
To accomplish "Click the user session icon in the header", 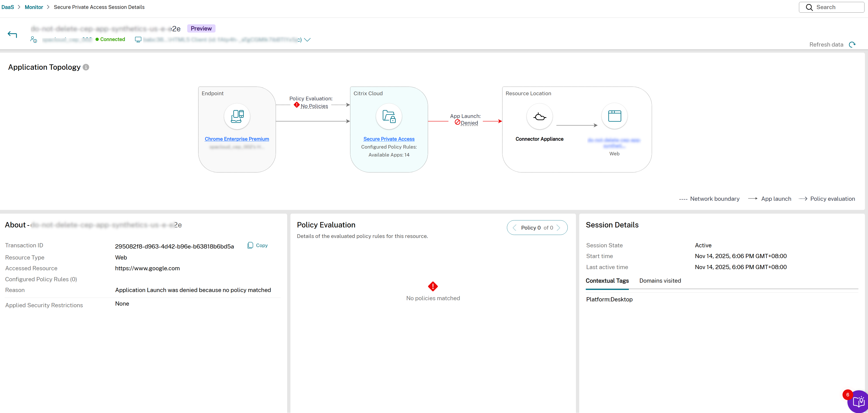I will point(33,39).
